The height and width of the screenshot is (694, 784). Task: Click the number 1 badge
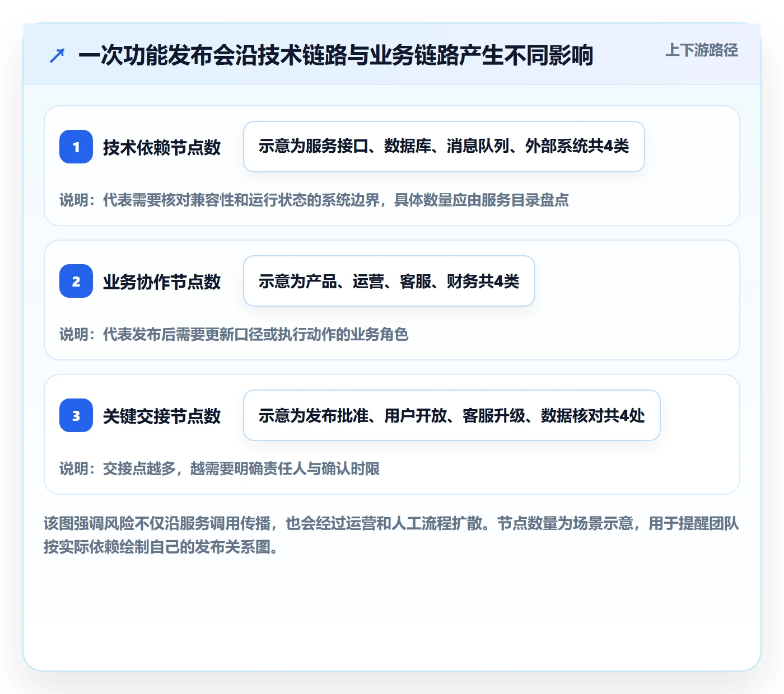click(x=76, y=147)
